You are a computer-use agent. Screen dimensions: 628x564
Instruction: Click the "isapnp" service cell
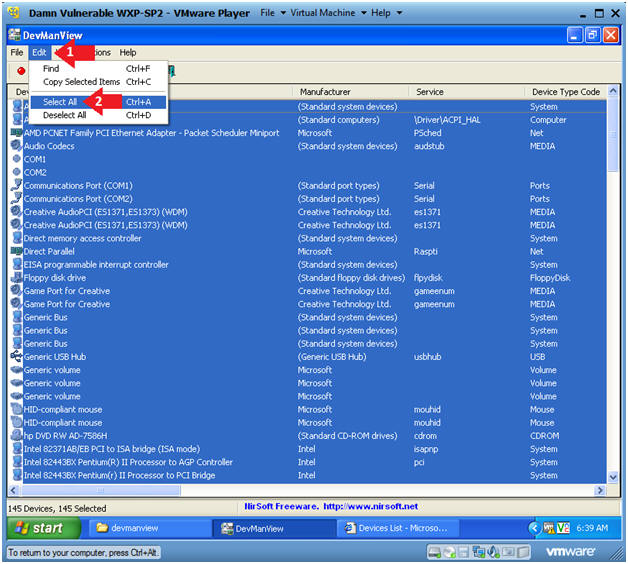click(x=426, y=449)
